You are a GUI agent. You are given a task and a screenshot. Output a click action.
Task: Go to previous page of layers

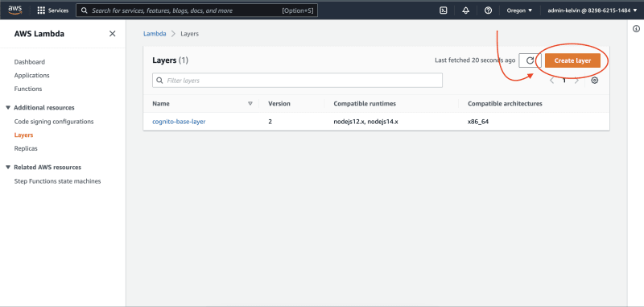551,81
